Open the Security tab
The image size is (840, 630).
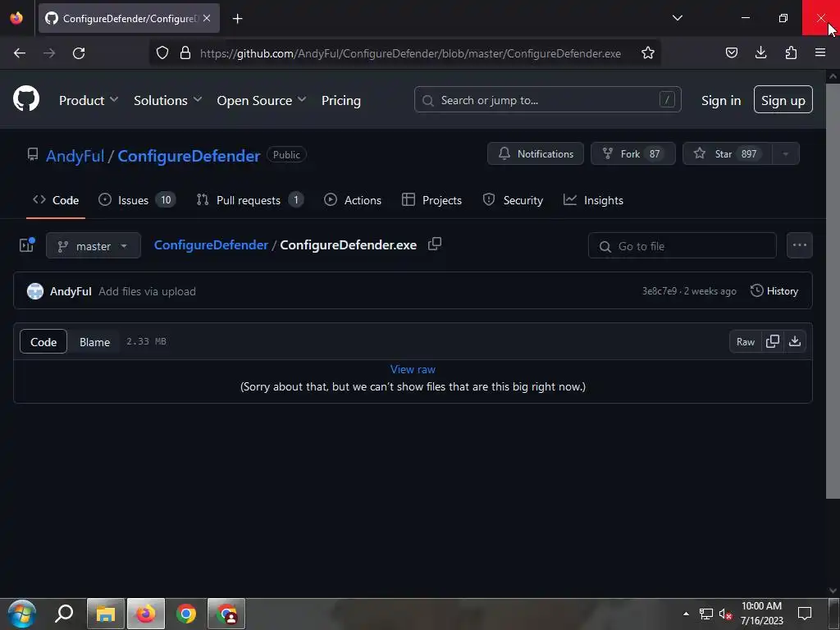point(513,200)
